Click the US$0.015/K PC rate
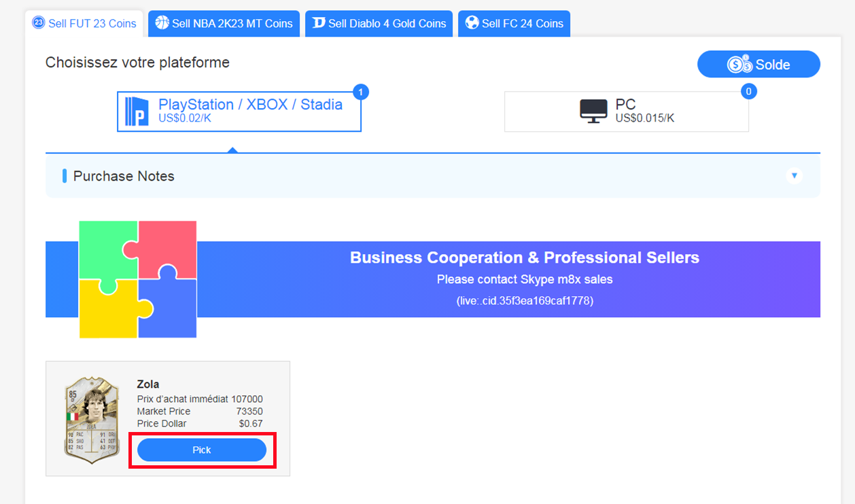Screen dimensions: 855x504 pyautogui.click(x=645, y=118)
